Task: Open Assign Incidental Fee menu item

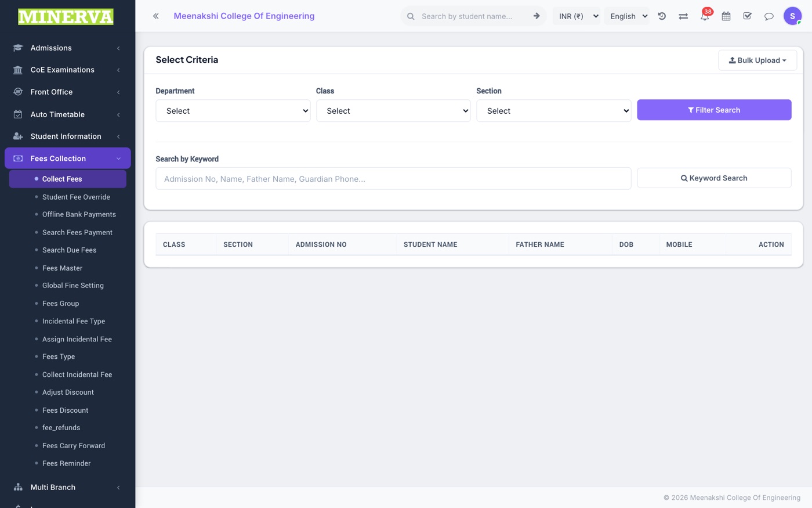Action: 77,339
